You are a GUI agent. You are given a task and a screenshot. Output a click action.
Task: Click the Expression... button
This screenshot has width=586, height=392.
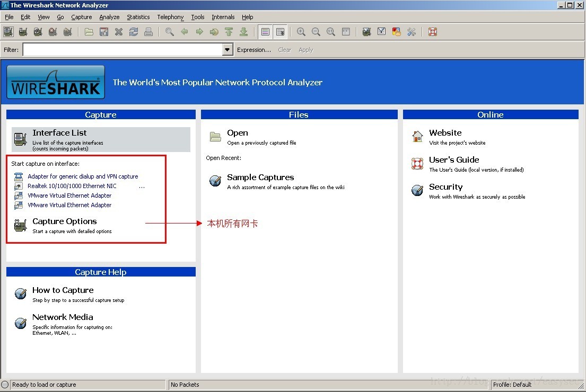pyautogui.click(x=253, y=50)
